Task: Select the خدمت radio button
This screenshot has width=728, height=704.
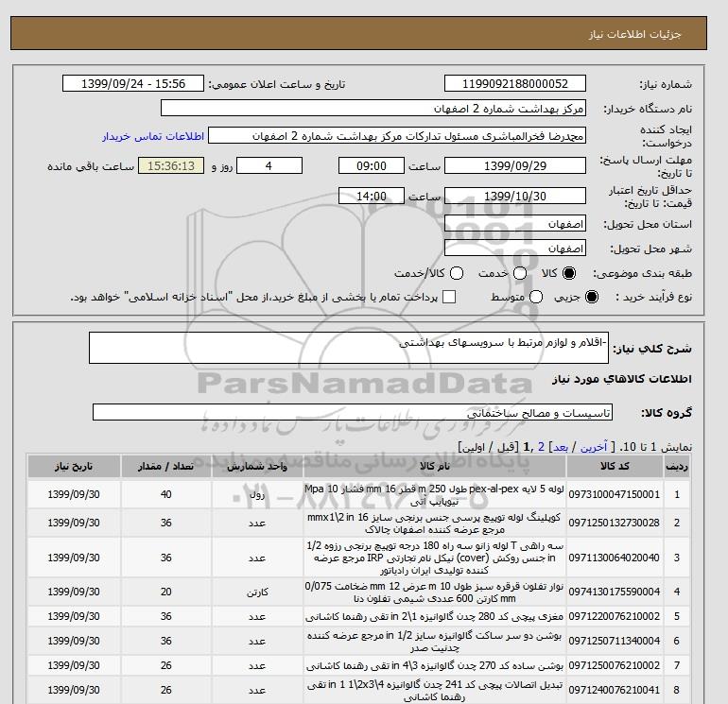Action: coord(520,273)
